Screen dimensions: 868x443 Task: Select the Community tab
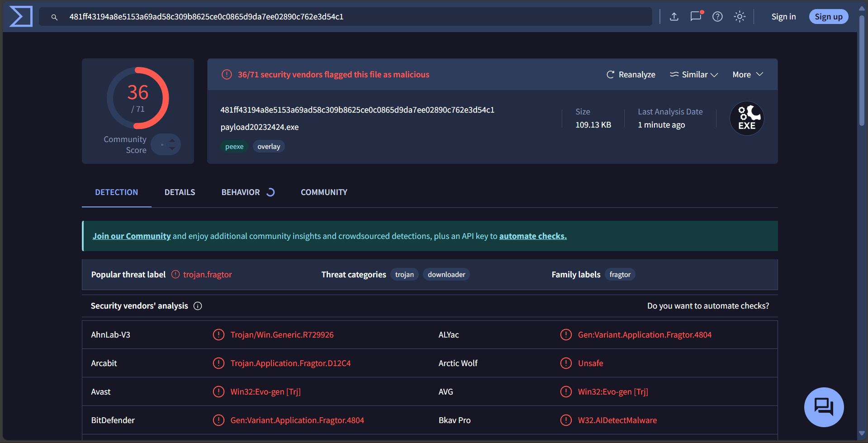coord(324,192)
